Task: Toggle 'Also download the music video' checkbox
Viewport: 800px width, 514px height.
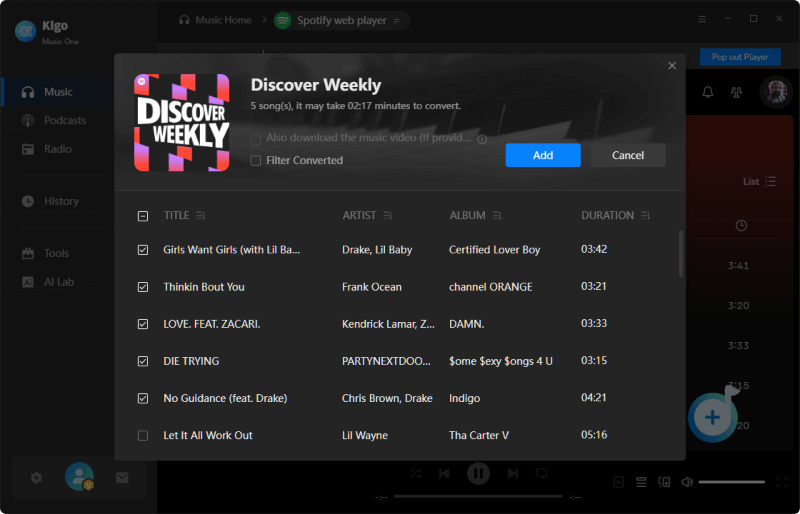Action: (256, 140)
